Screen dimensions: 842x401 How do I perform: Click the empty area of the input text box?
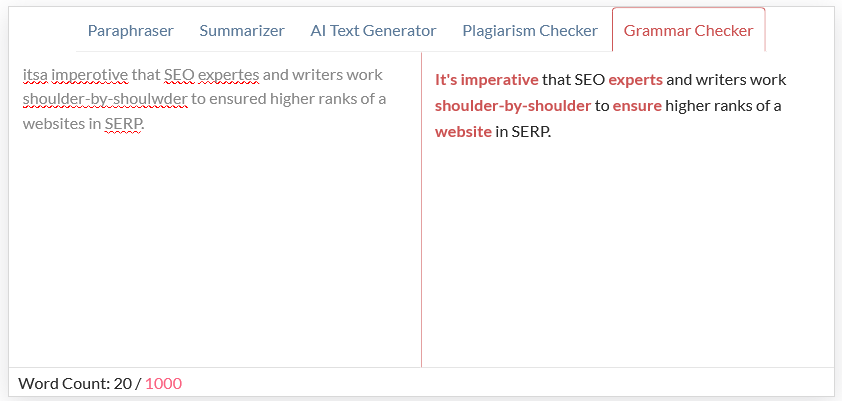click(215, 247)
